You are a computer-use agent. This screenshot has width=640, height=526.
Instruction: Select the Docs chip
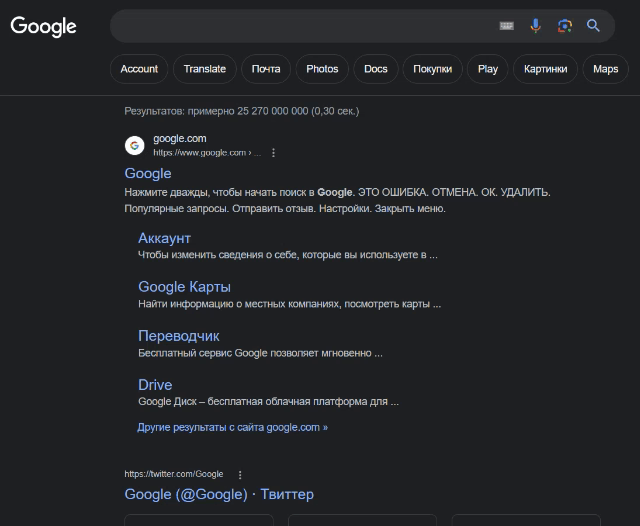tap(376, 69)
